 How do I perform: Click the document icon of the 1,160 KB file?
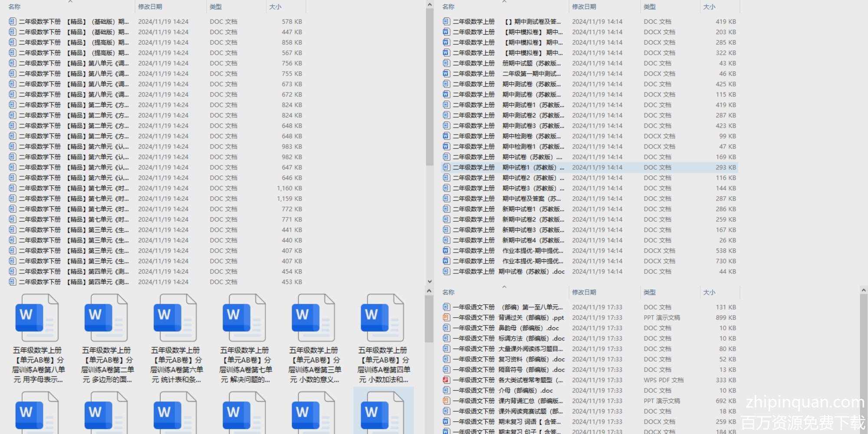point(12,188)
